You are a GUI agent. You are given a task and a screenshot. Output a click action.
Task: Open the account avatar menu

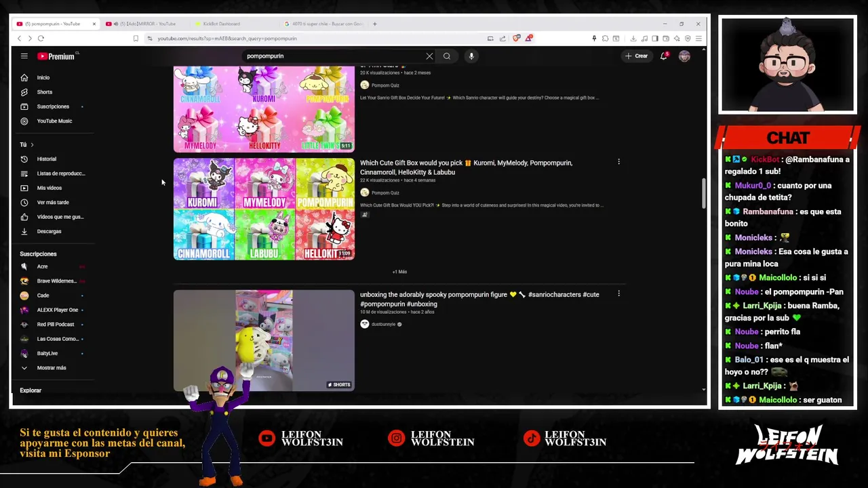684,56
